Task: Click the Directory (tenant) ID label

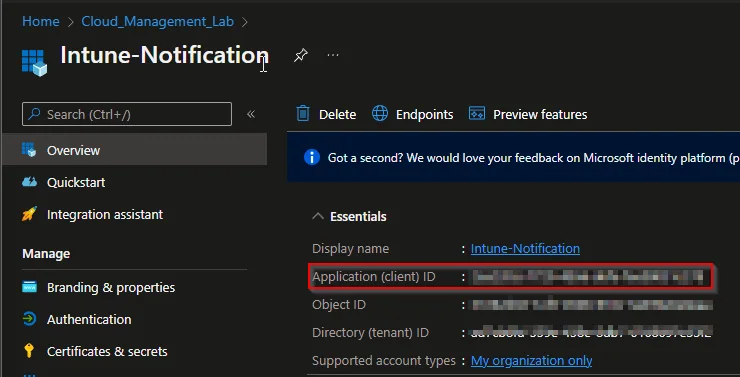Action: (370, 333)
